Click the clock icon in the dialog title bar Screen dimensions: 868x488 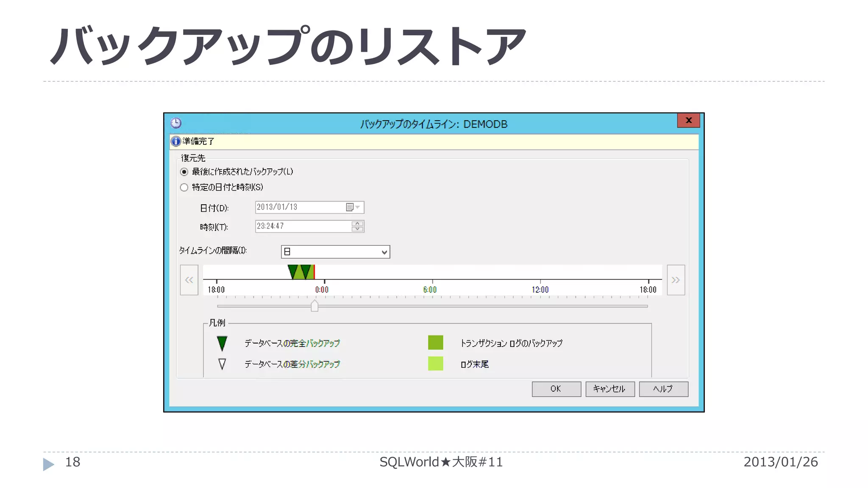(x=176, y=123)
